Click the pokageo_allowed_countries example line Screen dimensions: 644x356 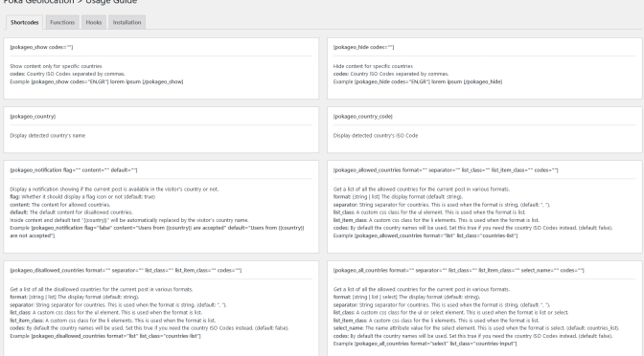(x=425, y=235)
